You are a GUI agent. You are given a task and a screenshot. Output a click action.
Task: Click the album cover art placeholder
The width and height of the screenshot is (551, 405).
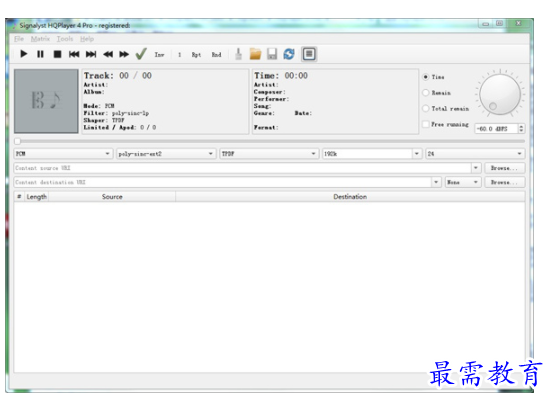(x=46, y=101)
